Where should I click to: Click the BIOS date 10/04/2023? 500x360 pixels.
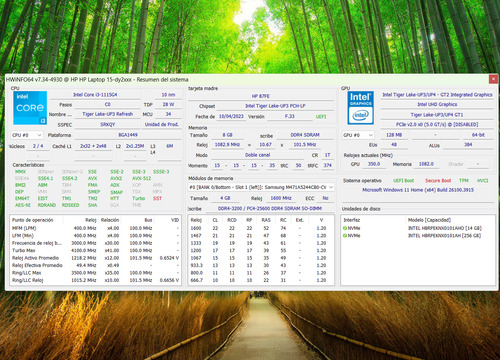231,117
